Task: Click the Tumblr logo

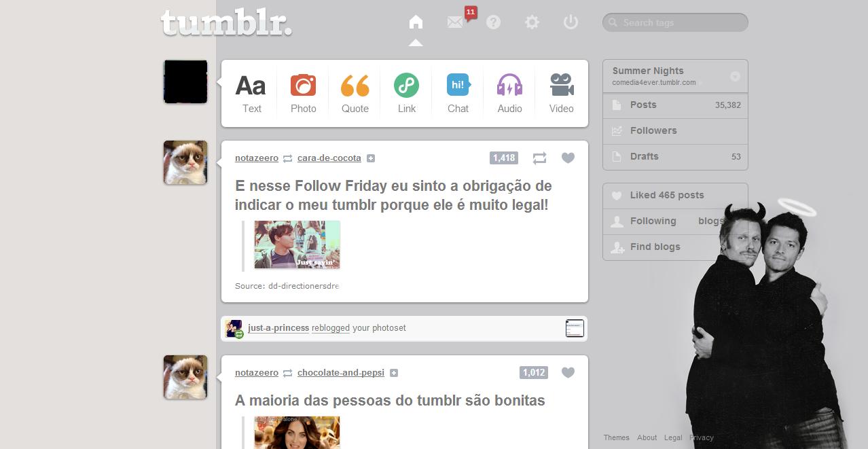Action: coord(227,22)
